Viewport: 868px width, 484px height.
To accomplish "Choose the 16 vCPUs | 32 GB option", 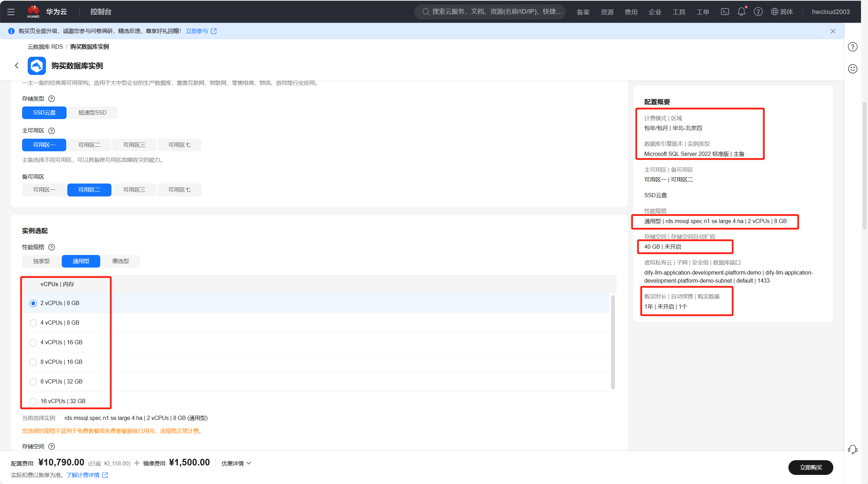I will (33, 401).
